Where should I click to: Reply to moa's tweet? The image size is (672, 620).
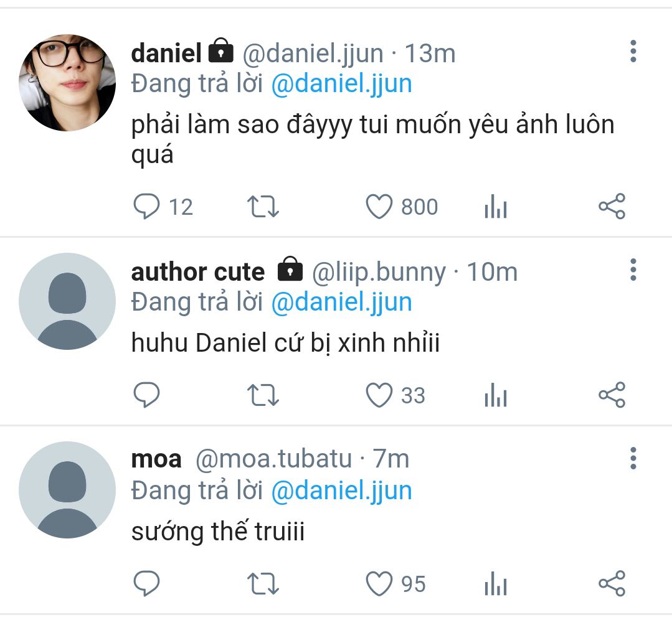pos(147,584)
